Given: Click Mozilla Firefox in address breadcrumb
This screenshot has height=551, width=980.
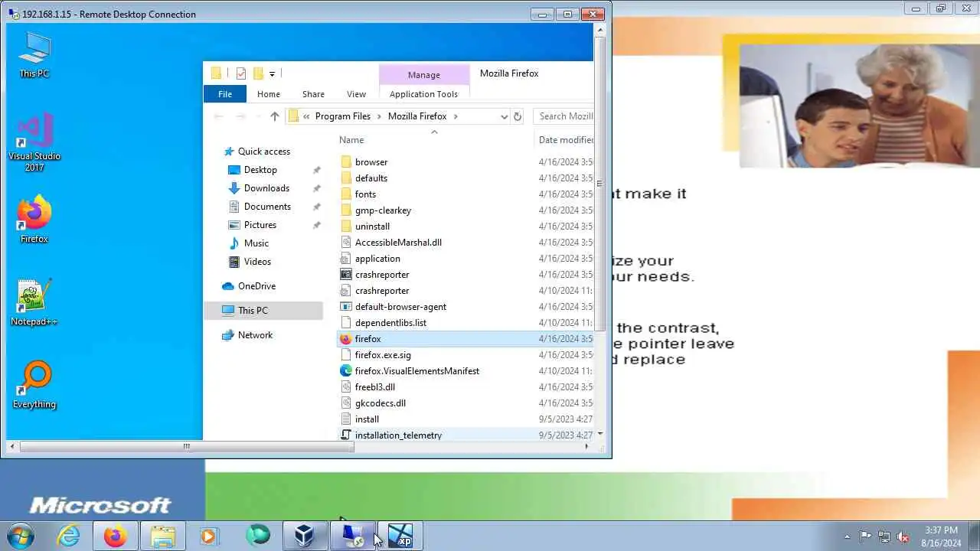Looking at the screenshot, I should tap(417, 116).
